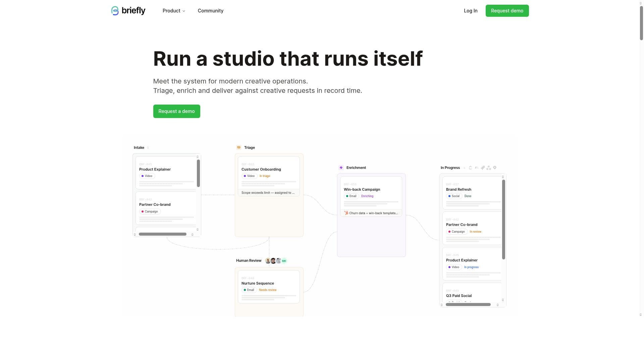Image resolution: width=644 pixels, height=362 pixels.
Task: Click the HubSpot icon on Win-back Campaign card
Action: [x=346, y=213]
